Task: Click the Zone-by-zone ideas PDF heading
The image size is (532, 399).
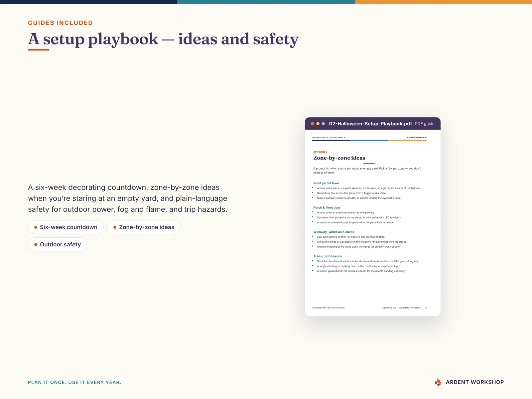Action: click(339, 158)
